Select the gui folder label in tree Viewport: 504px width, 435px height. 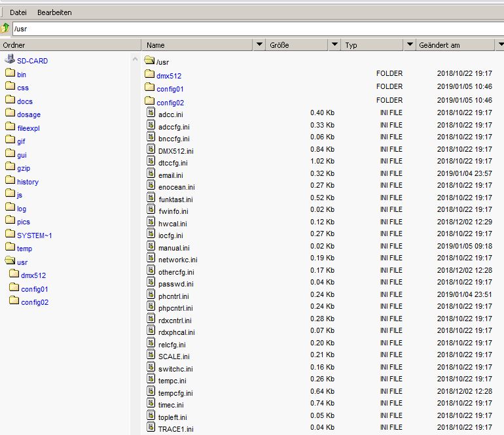pyautogui.click(x=22, y=155)
